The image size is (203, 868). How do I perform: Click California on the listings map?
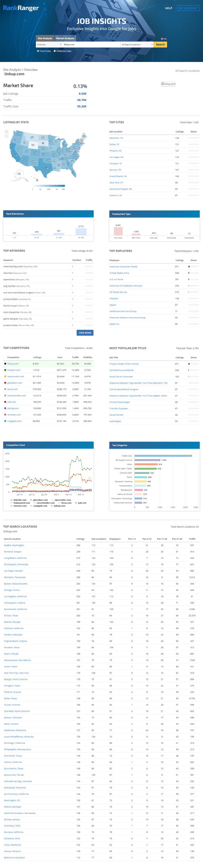point(15,156)
